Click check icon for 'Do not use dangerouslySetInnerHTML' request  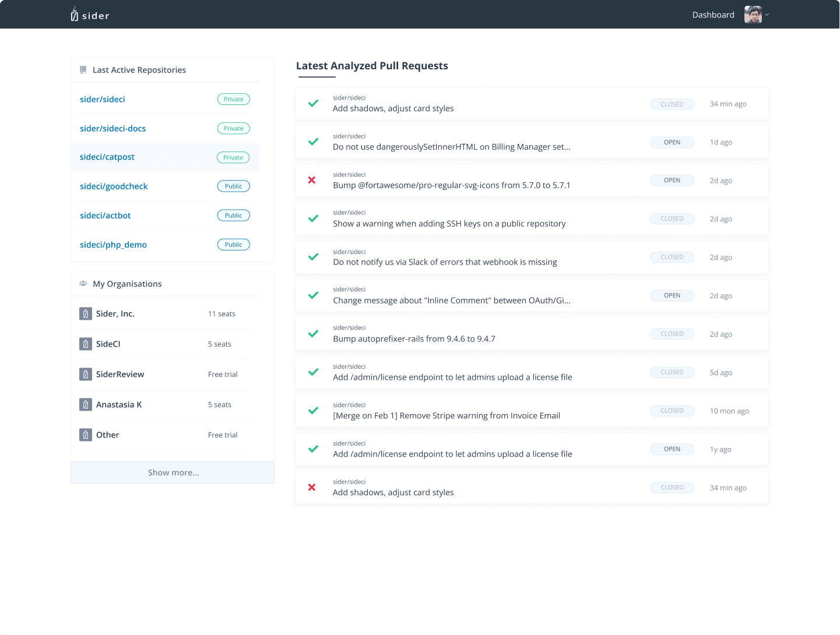tap(313, 142)
